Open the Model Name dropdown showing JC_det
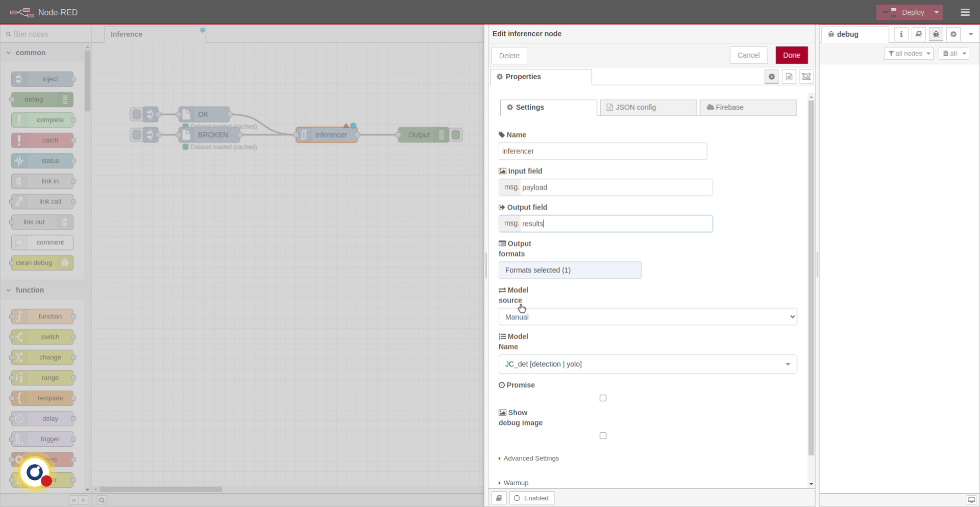 tap(647, 364)
